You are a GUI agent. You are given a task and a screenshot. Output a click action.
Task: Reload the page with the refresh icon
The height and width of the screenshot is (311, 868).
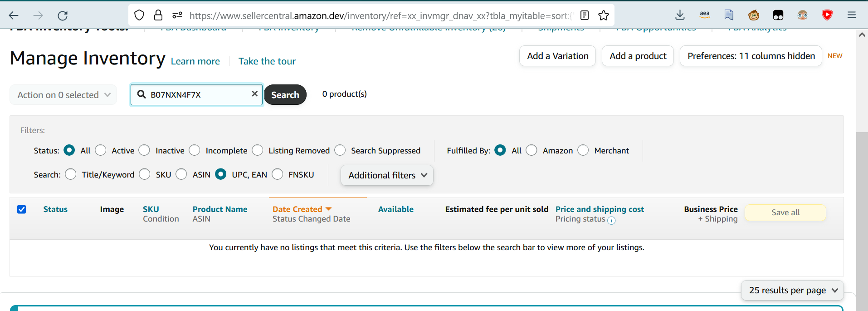coord(63,16)
